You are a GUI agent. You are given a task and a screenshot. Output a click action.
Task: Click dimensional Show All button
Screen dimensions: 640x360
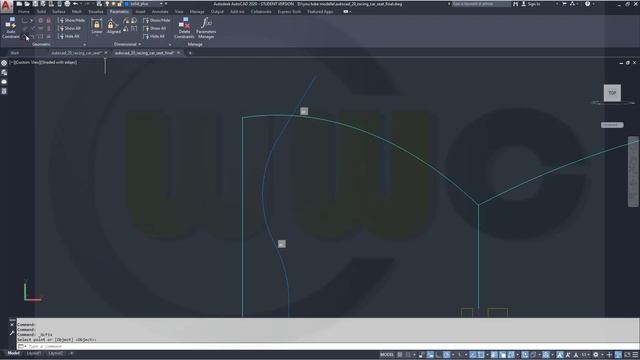(x=155, y=28)
